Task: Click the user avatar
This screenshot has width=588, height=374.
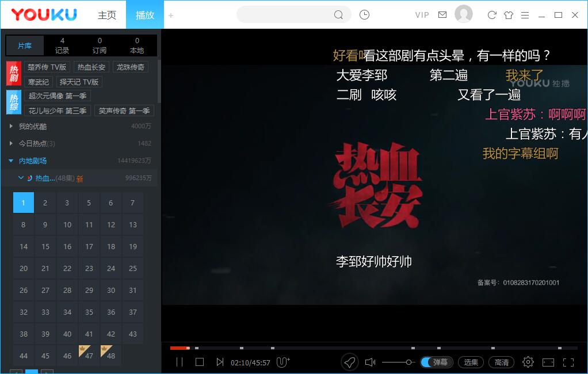Action: [x=464, y=14]
